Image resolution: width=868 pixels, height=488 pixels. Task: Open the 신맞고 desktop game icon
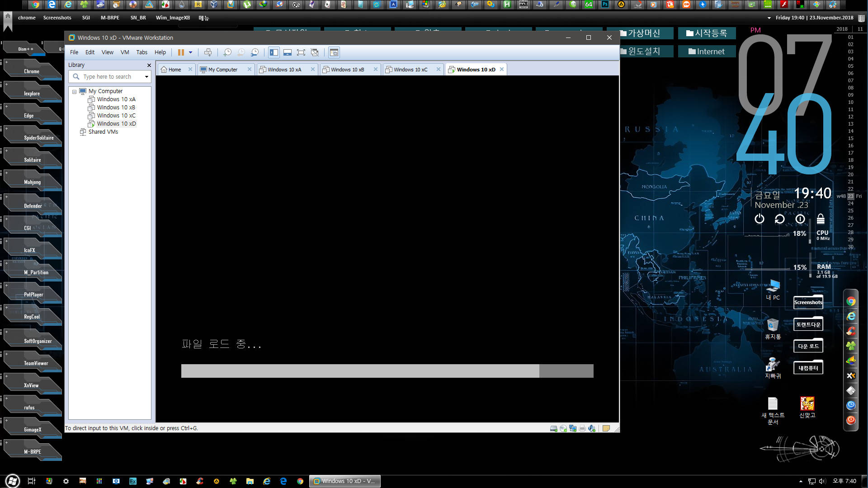click(807, 407)
